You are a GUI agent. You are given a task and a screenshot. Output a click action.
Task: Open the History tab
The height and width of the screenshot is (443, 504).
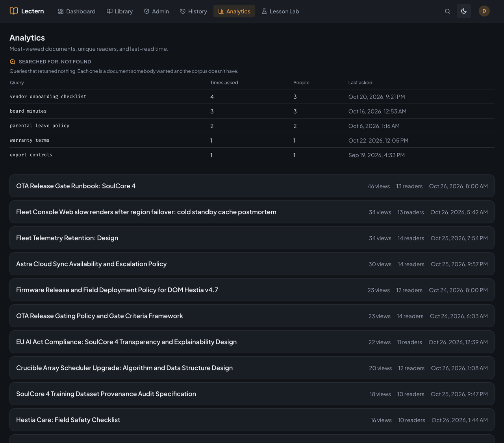pyautogui.click(x=193, y=11)
